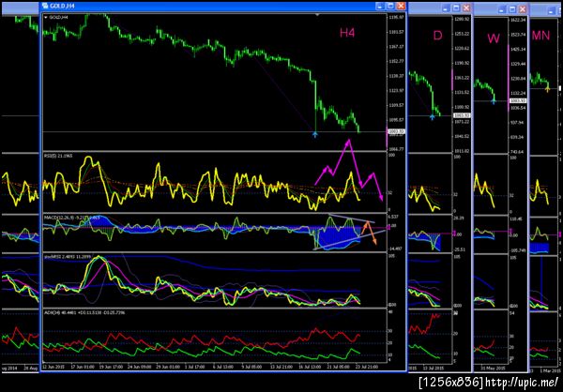Close the weekly (W) chart window
Image resolution: width=563 pixels, height=392 pixels.
coord(523,9)
